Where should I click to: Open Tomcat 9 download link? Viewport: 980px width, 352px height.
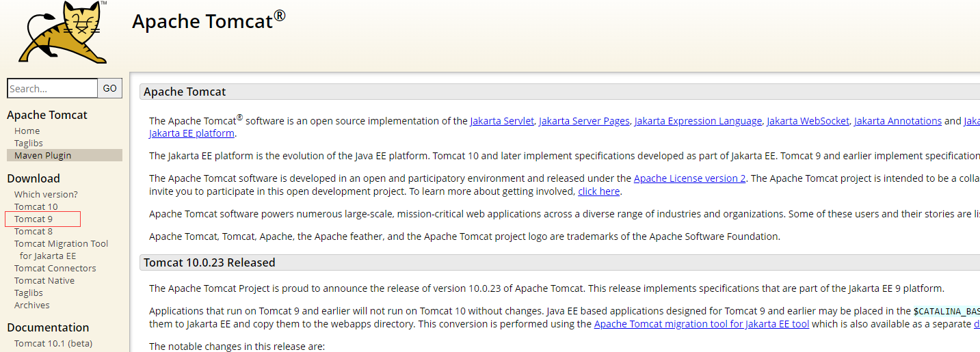coord(34,219)
